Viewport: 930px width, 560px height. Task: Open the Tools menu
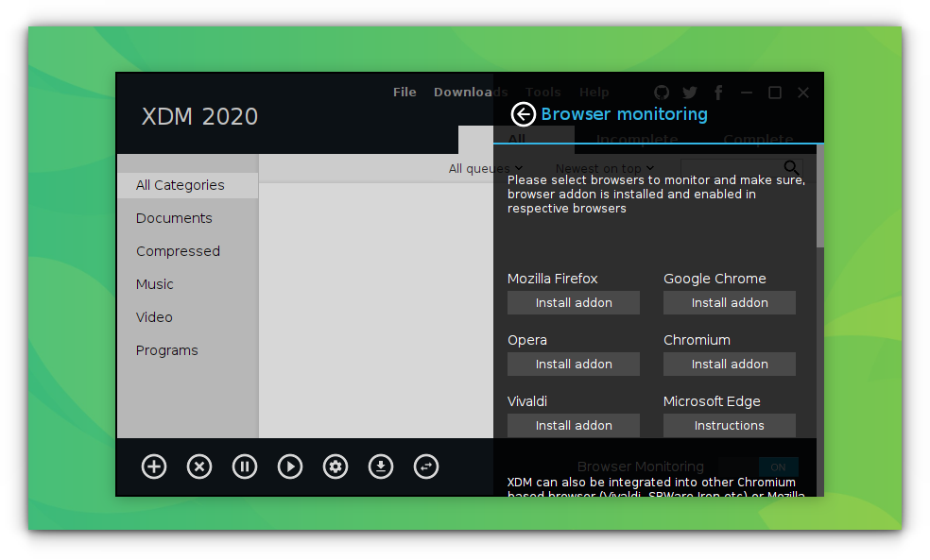coord(542,92)
